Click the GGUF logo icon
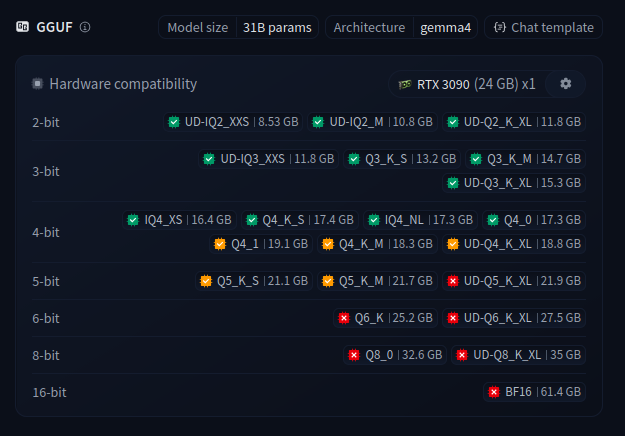 22,27
